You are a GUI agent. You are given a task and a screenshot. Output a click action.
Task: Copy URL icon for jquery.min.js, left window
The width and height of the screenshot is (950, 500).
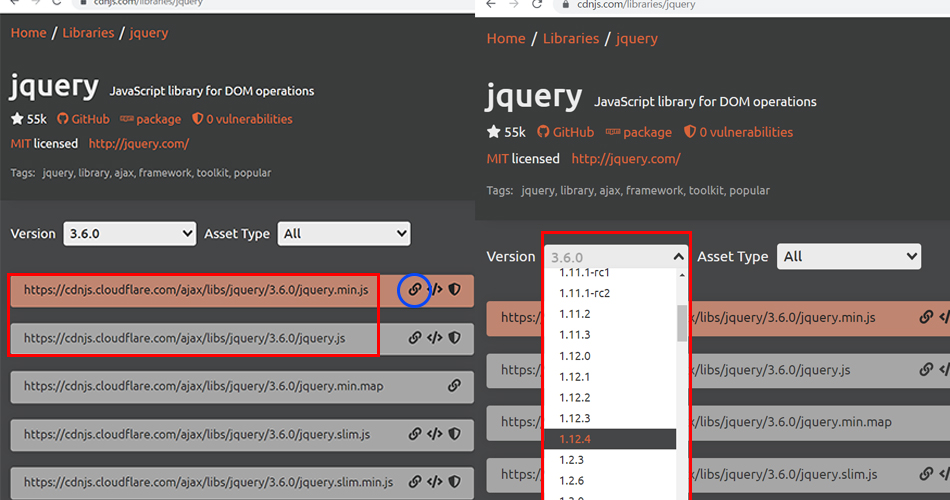(414, 290)
